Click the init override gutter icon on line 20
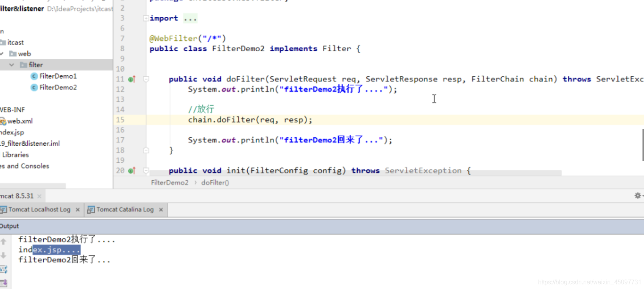 coord(132,171)
